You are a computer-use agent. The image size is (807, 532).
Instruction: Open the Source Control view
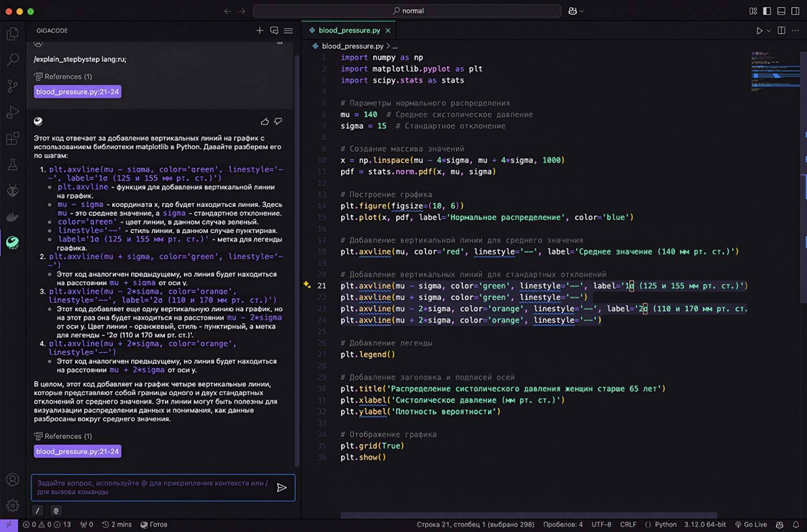12,86
